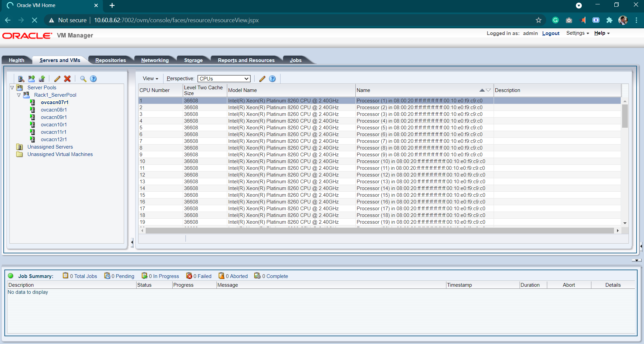644x344 pixels.
Task: Click the vertical scrollbar thumb of CPU table
Action: (625, 116)
